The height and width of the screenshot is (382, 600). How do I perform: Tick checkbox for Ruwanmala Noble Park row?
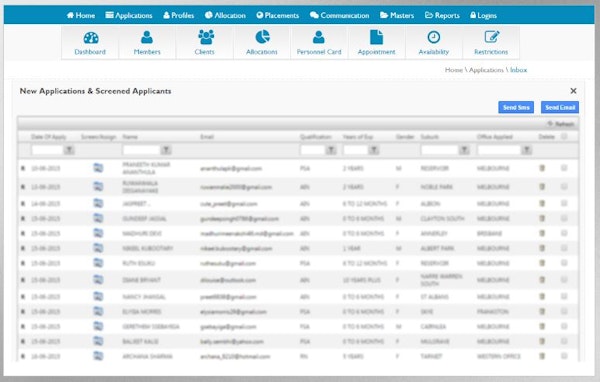point(564,186)
